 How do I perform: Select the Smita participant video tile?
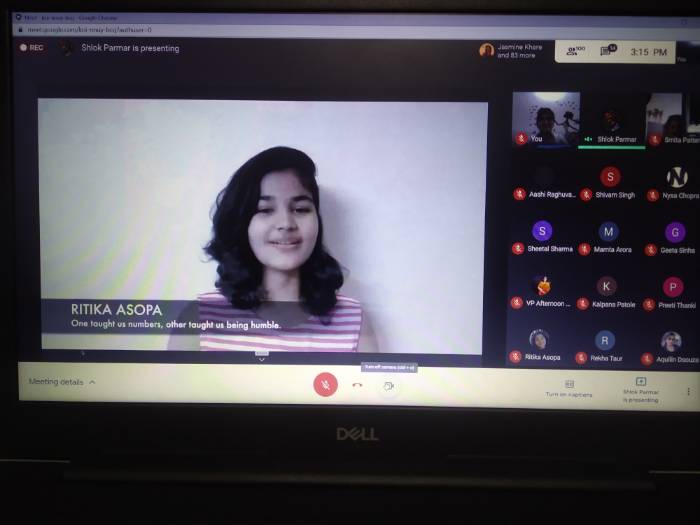tap(673, 119)
